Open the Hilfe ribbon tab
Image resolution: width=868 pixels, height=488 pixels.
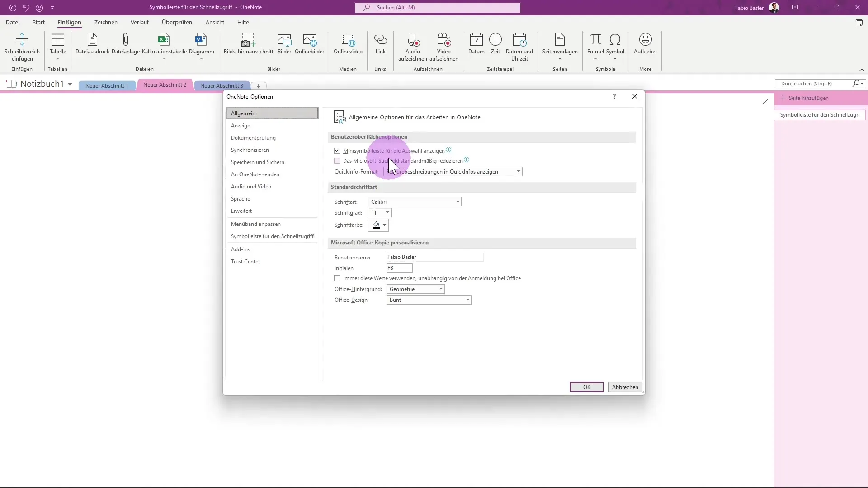(x=243, y=22)
